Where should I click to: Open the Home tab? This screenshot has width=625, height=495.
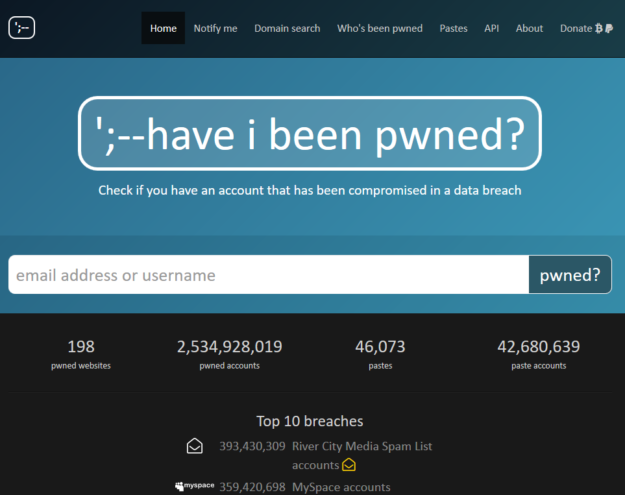163,29
